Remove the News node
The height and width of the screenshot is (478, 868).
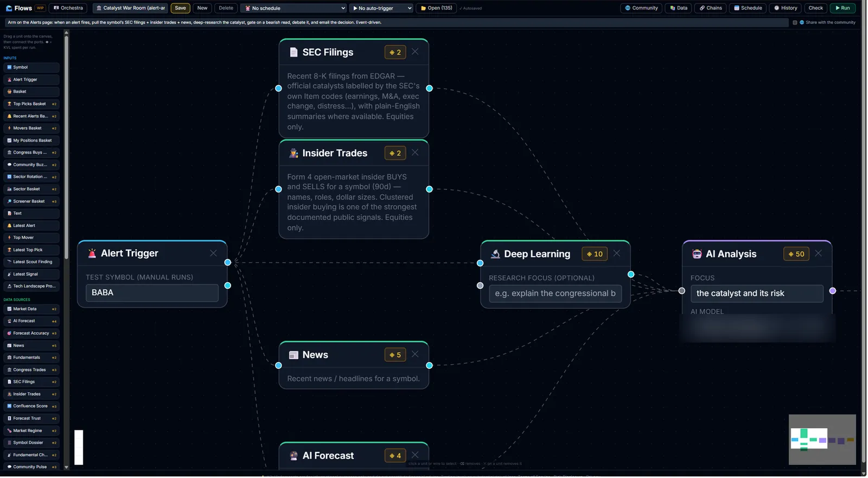pos(415,354)
